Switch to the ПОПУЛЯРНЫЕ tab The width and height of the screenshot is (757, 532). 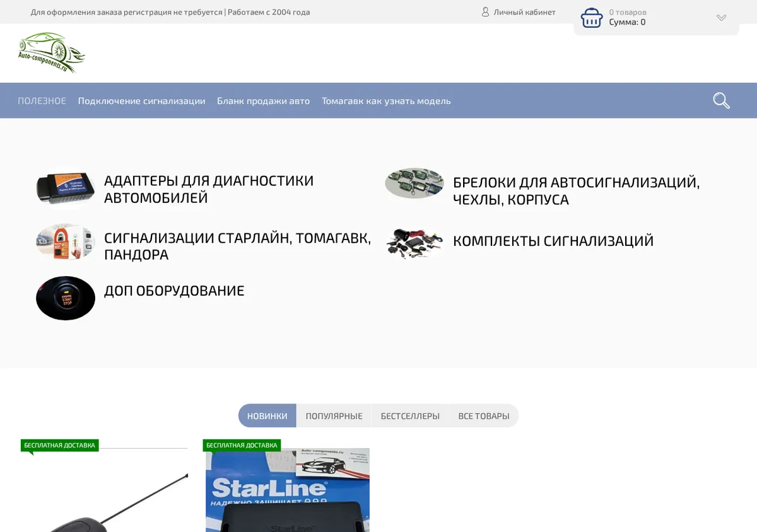tap(334, 416)
